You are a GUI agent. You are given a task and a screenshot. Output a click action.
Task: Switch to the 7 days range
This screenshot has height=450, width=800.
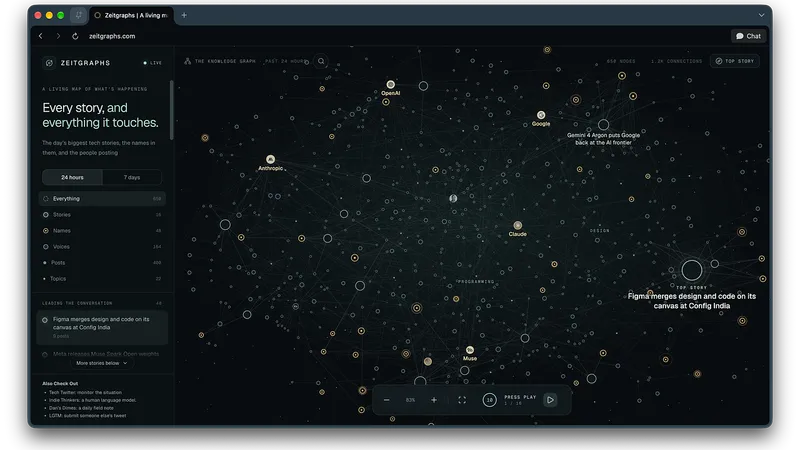coord(132,178)
